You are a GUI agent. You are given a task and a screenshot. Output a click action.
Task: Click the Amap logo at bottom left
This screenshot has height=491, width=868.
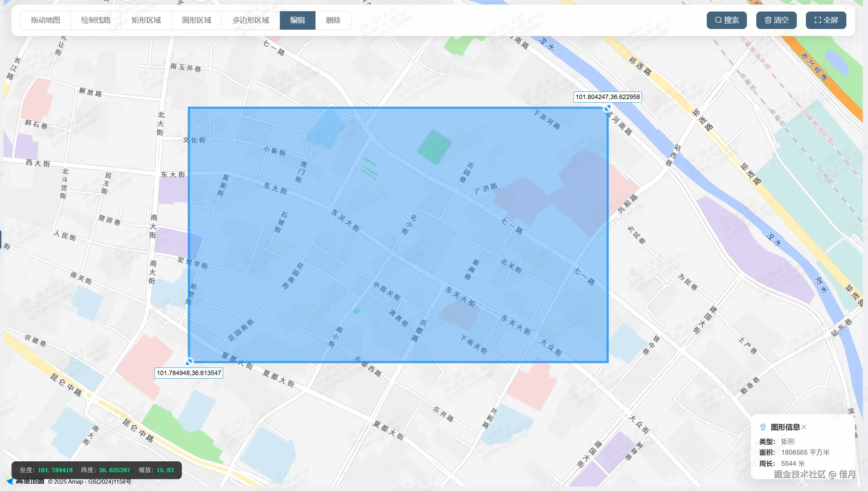coord(25,482)
